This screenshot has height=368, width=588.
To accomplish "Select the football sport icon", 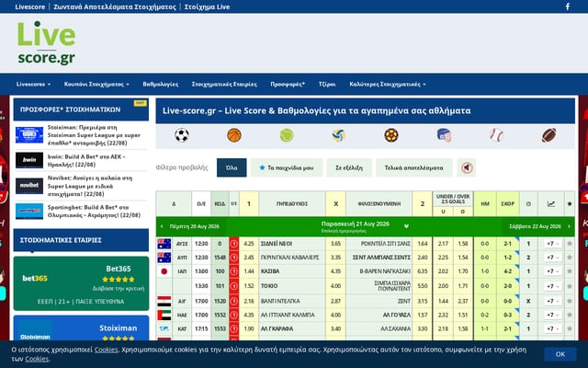I will tap(182, 135).
